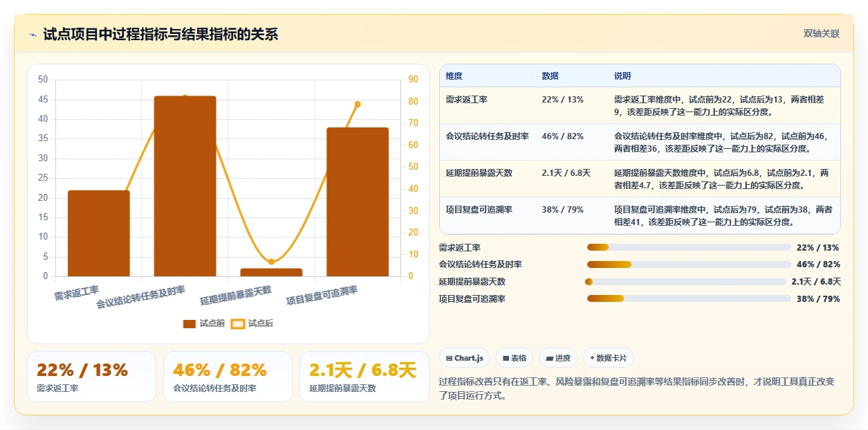868x430 pixels.
Task: Select the 会议结论转任务及时率 table row name
Action: [488, 136]
